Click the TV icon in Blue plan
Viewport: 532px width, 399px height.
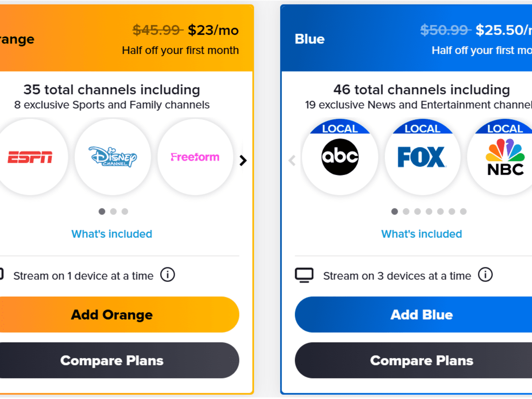tap(304, 275)
